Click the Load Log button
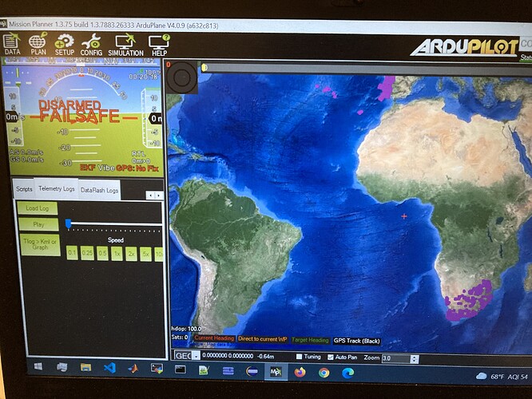 tap(38, 208)
